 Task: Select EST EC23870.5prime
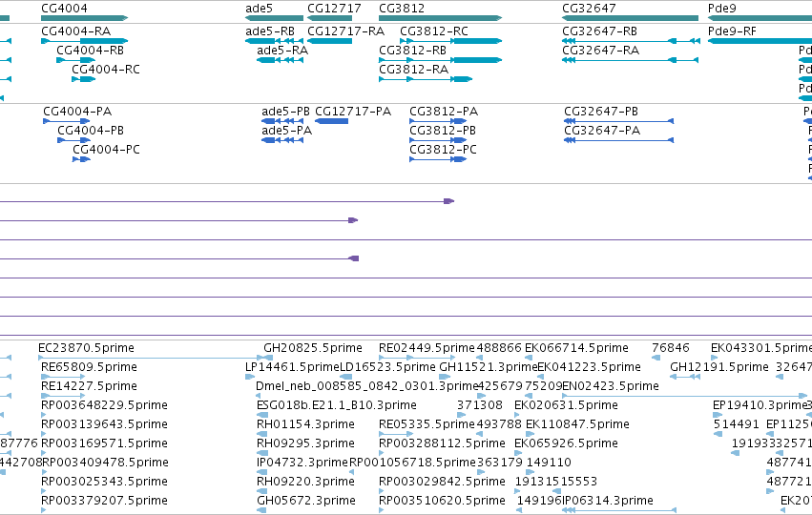pyautogui.click(x=151, y=358)
